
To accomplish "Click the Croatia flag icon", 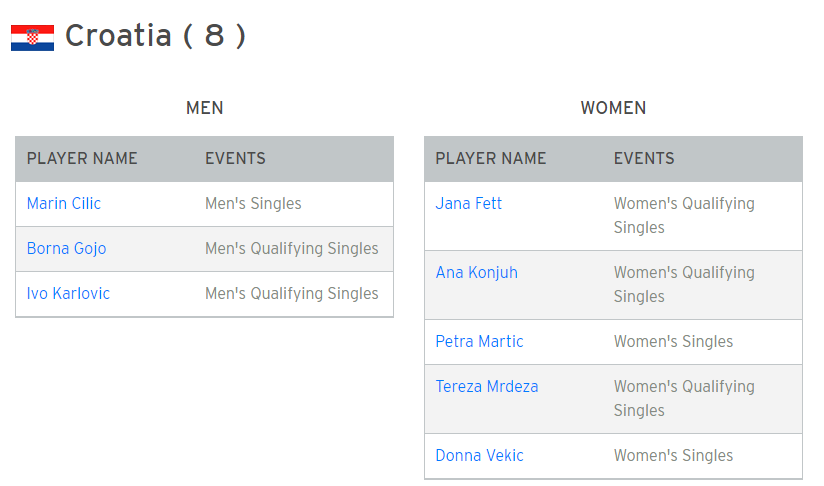I will [32, 38].
